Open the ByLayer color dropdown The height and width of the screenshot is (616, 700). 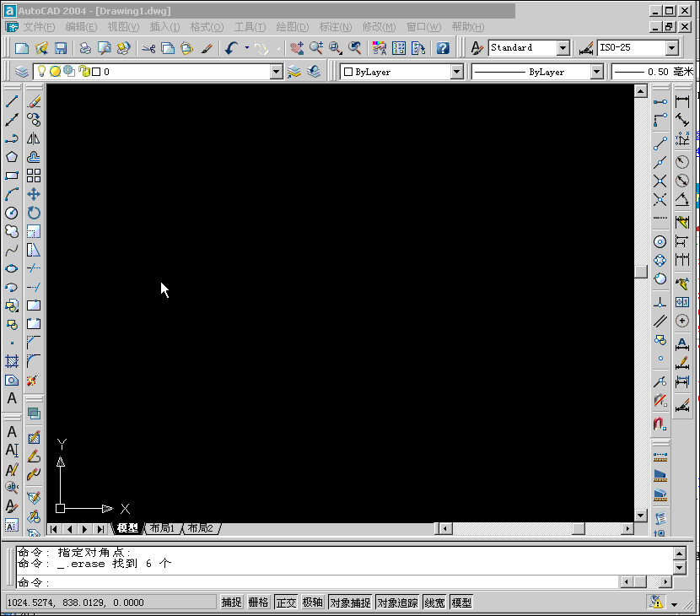[x=456, y=72]
